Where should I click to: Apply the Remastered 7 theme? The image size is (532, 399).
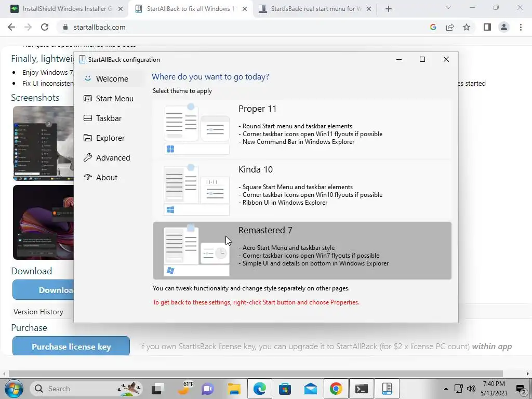302,251
